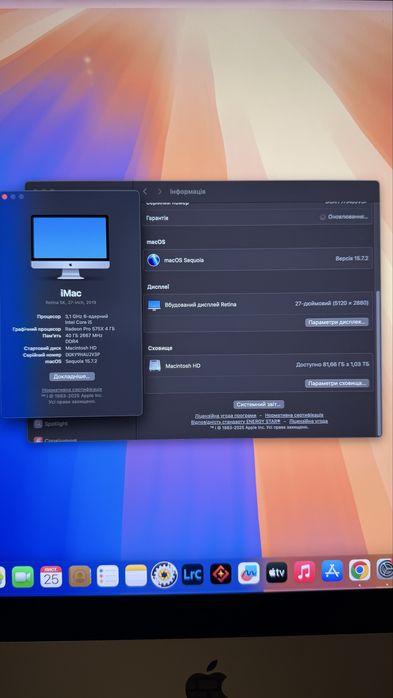Viewport: 393px width, 698px height.
Task: Open ENERGY STAR compliance link
Action: tap(236, 421)
